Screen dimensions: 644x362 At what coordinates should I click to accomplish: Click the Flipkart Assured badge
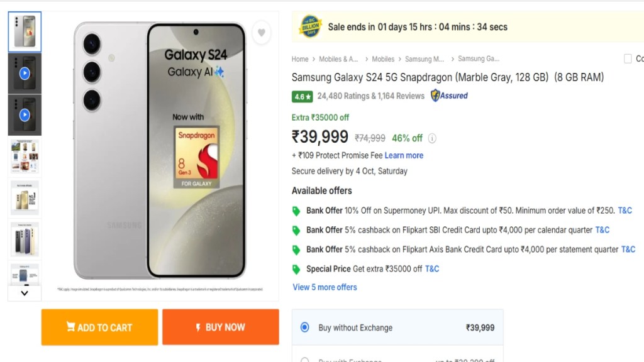449,96
